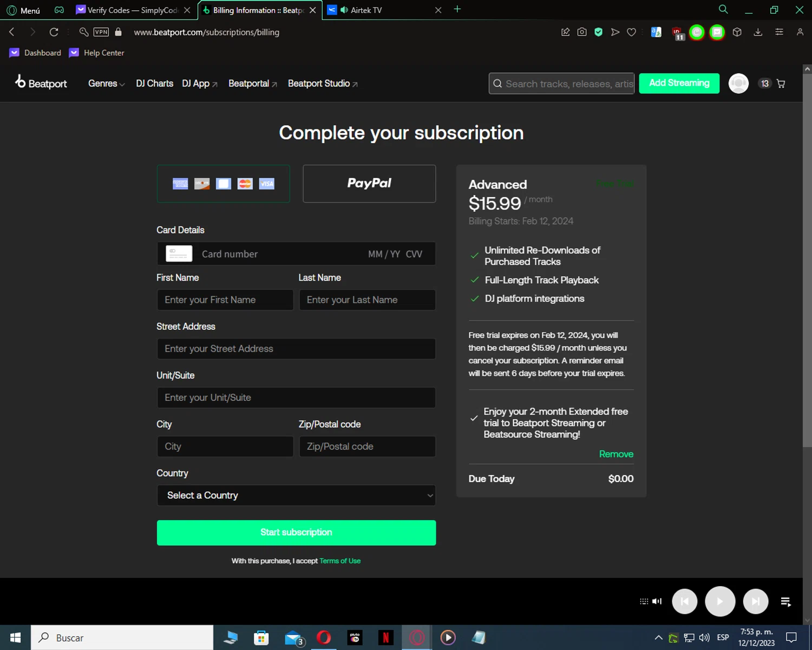812x650 pixels.
Task: Click the Windows Buscar search box
Action: (x=122, y=638)
